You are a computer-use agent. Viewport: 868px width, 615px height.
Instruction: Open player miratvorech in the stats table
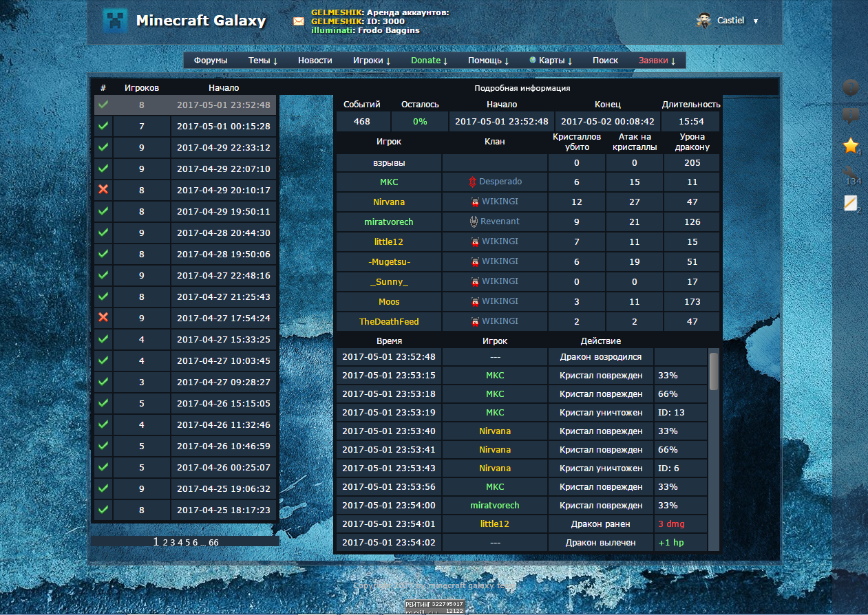pos(389,222)
